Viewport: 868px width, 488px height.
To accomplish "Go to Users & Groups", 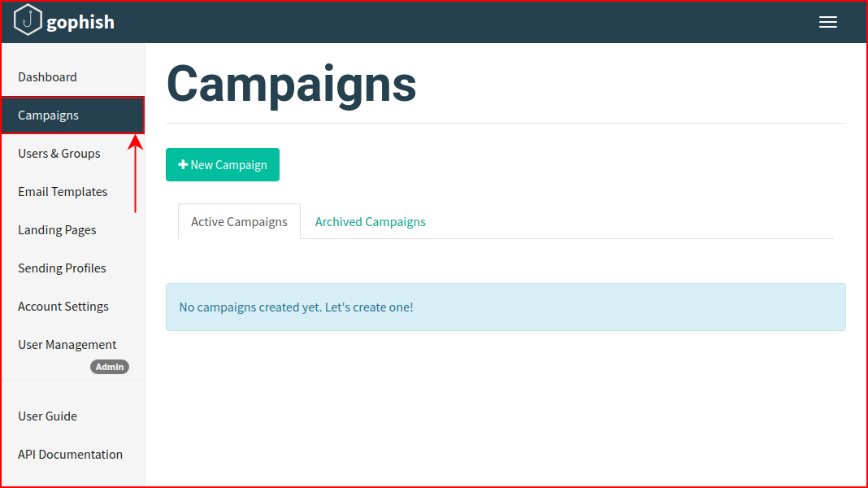I will (59, 154).
